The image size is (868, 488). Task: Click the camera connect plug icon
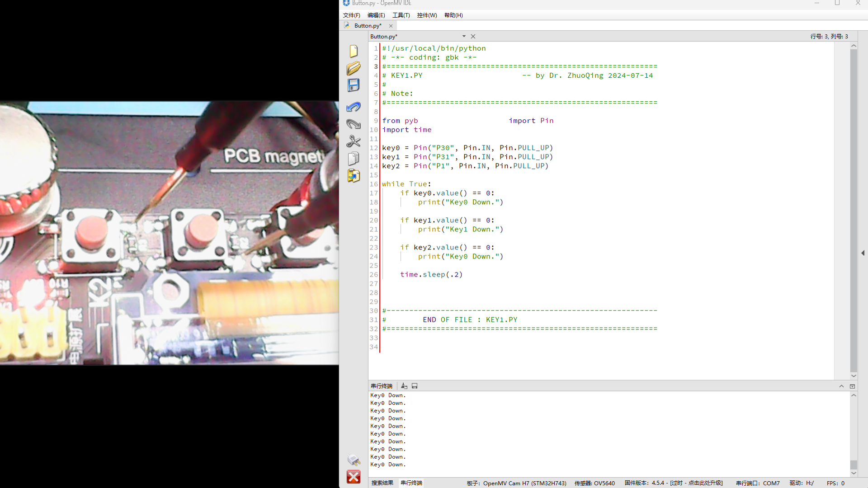point(354,460)
